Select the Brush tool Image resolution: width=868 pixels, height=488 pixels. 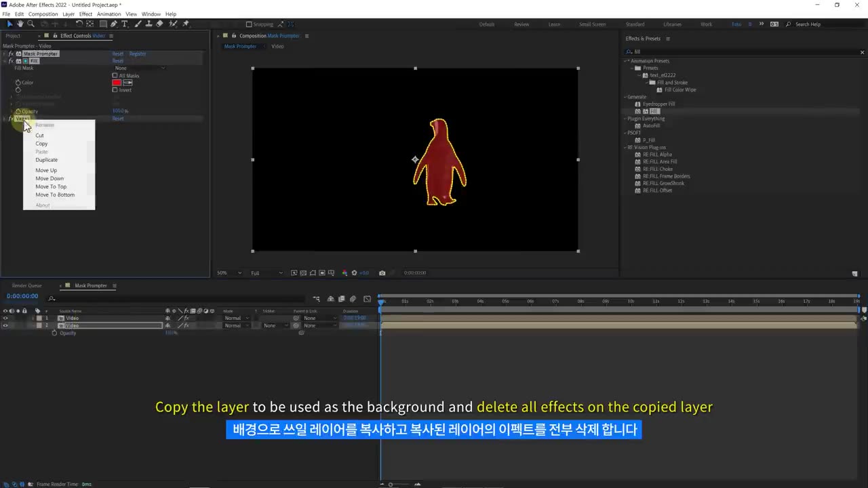138,24
